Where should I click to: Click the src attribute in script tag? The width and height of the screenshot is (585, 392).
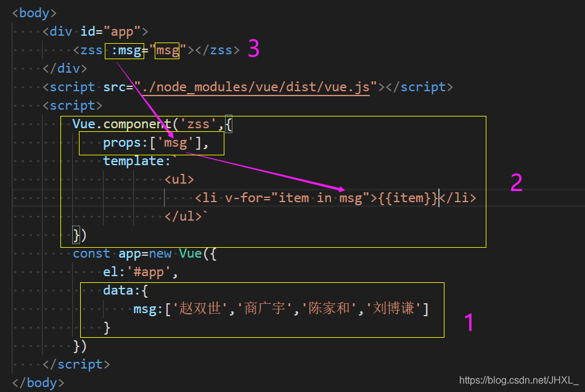115,87
